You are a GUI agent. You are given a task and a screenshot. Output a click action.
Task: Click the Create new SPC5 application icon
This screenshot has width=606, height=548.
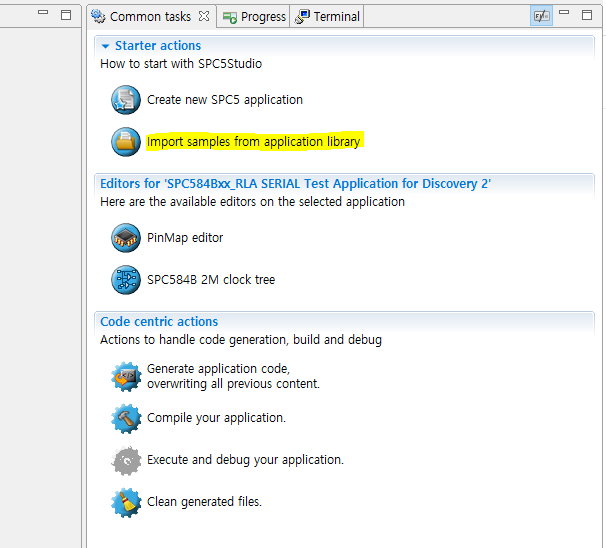tap(126, 100)
